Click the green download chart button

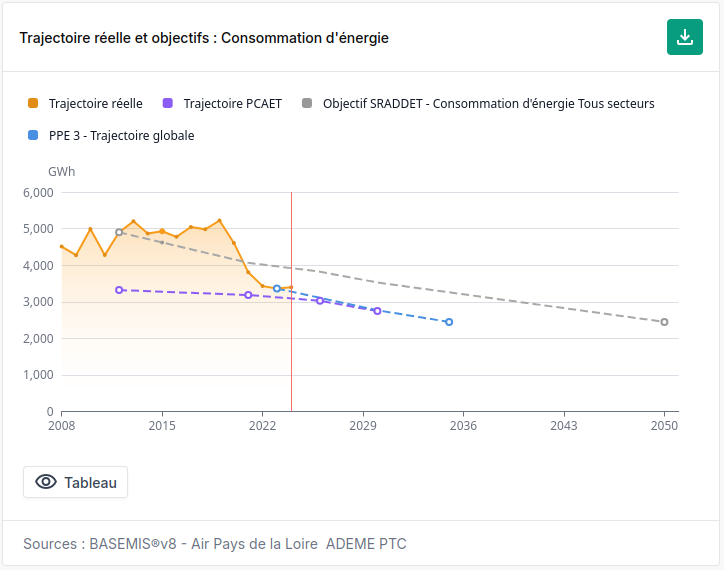pyautogui.click(x=684, y=37)
